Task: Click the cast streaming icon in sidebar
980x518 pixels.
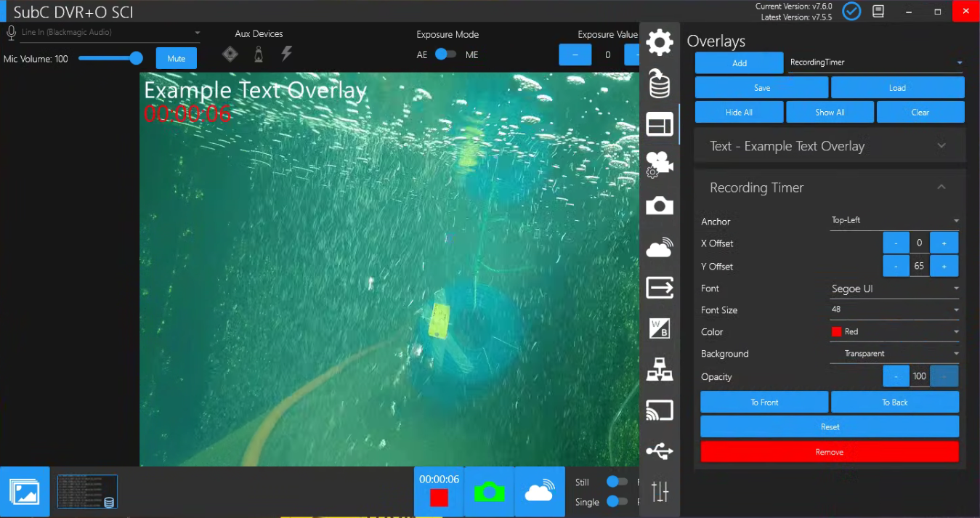Action: click(659, 410)
